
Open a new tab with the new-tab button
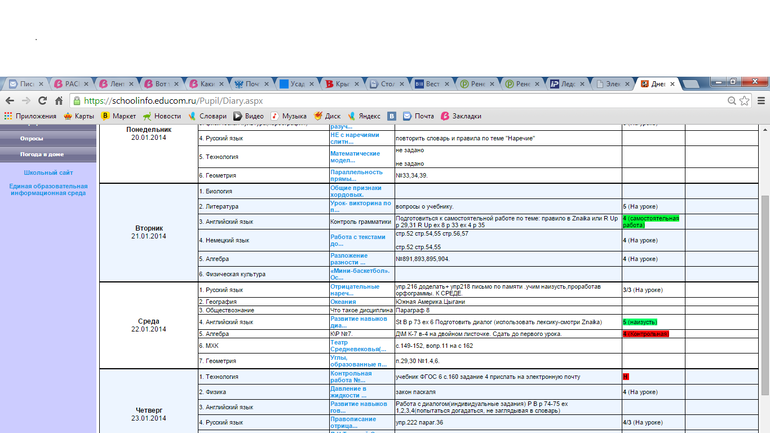(x=691, y=84)
